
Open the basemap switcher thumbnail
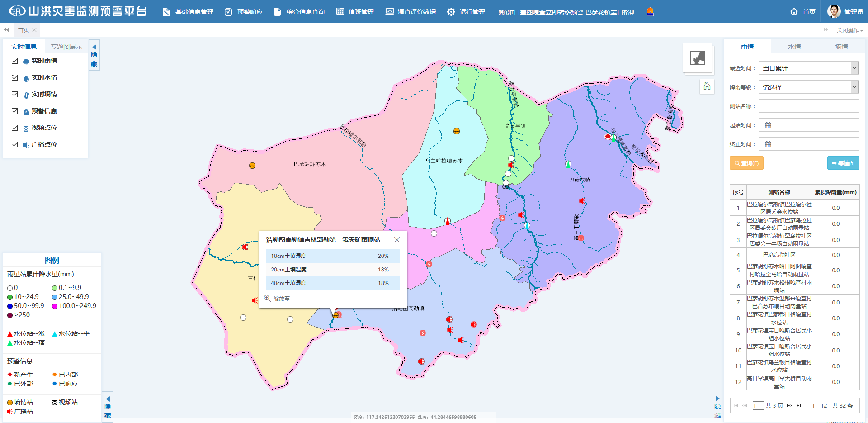[698, 58]
